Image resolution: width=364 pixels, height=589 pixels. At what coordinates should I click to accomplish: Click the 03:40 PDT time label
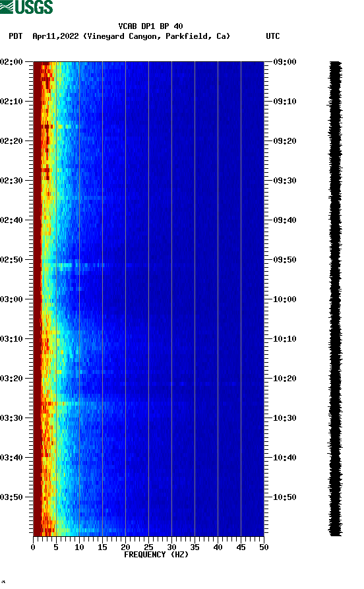[x=11, y=458]
